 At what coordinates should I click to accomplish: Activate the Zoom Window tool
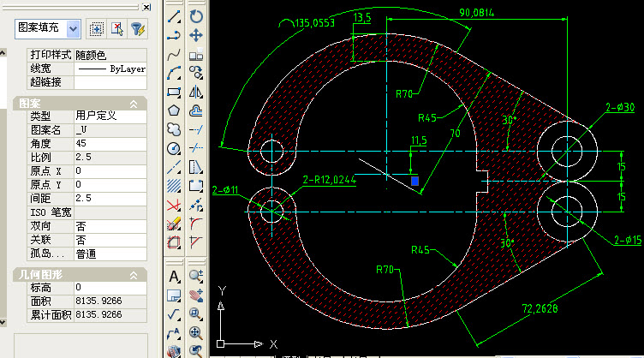196,314
